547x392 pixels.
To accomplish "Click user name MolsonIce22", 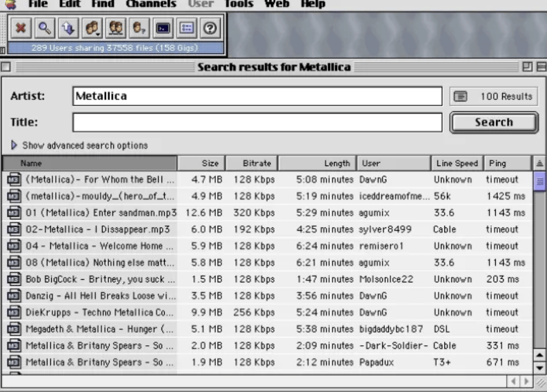I will pyautogui.click(x=386, y=279).
